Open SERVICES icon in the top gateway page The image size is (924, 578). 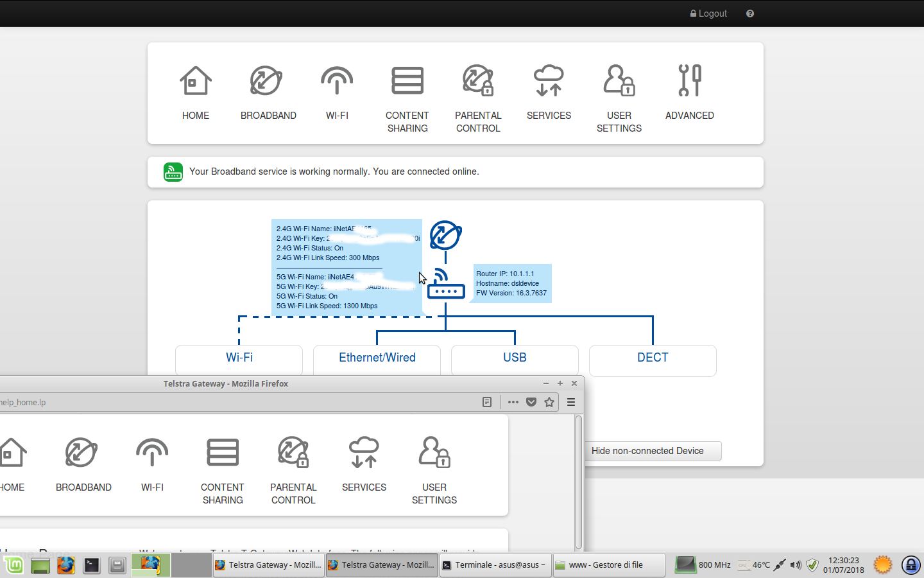[x=549, y=82]
